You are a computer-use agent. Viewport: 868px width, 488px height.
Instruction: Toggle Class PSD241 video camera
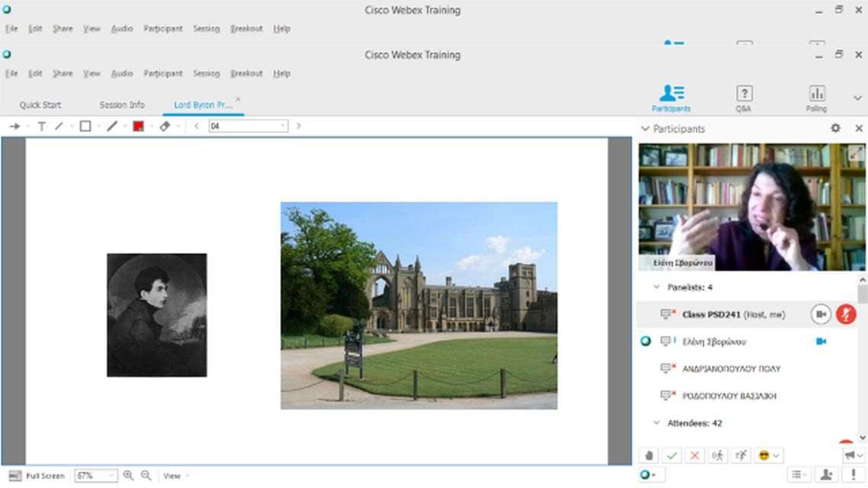821,314
